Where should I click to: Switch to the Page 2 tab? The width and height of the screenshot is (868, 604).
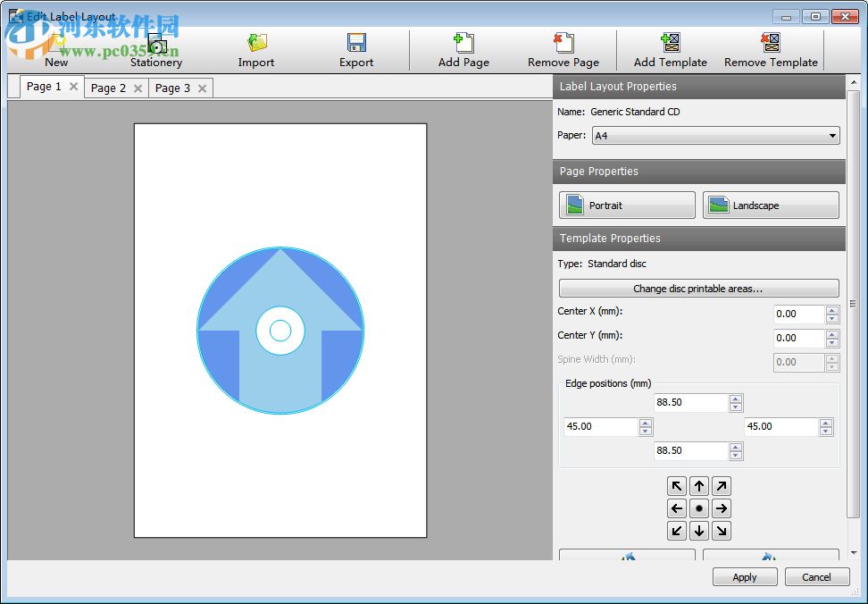(108, 88)
